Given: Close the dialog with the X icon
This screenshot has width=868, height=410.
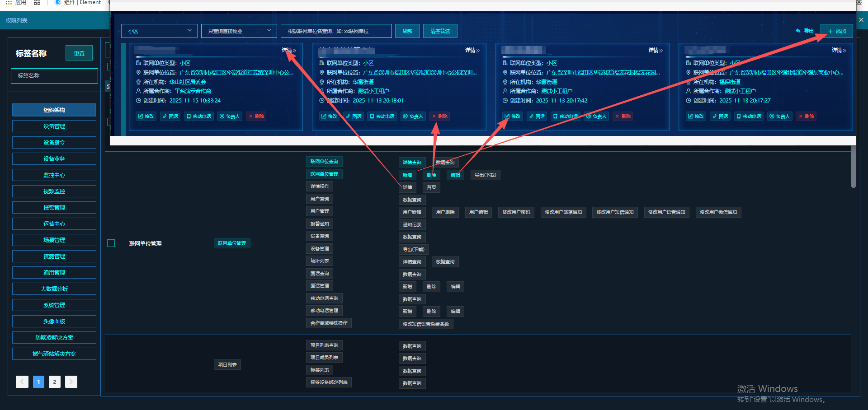Looking at the screenshot, I should click(861, 20).
